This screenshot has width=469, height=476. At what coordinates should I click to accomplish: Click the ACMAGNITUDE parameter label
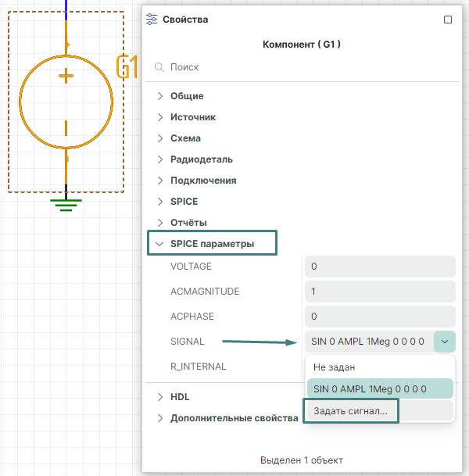point(205,292)
